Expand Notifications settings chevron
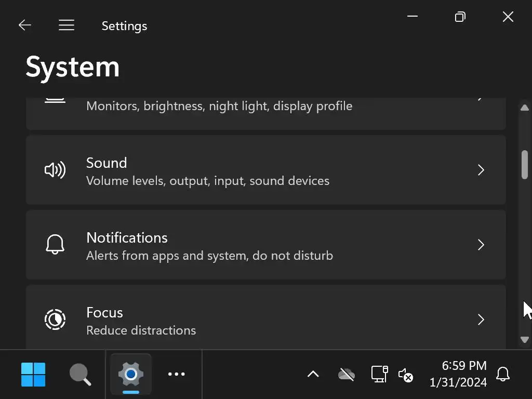 pos(481,245)
